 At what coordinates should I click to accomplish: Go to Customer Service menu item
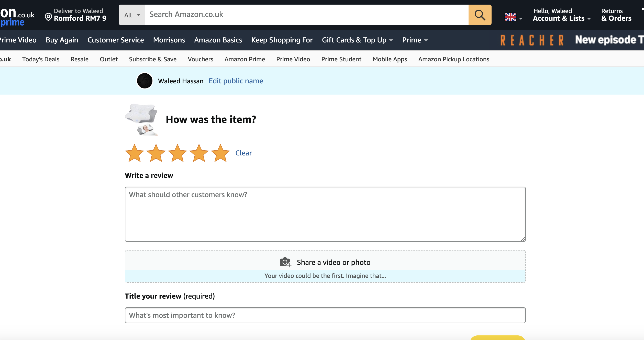116,40
